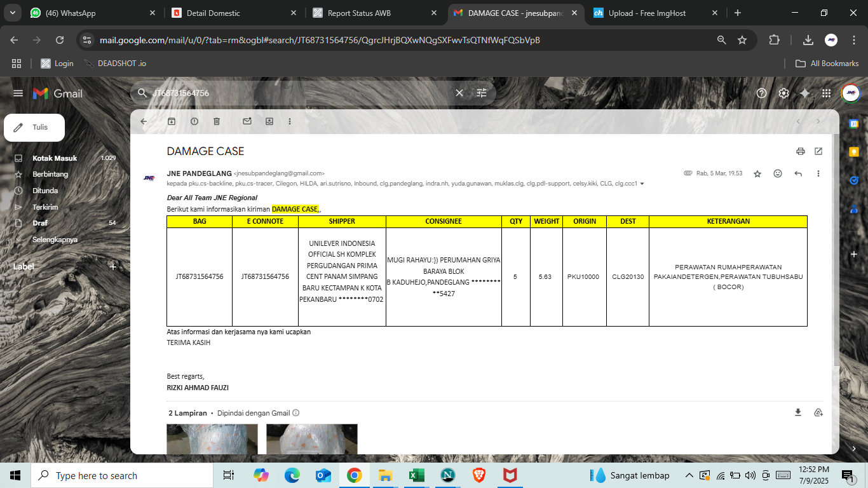Open All Bookmarks folder

[x=827, y=64]
